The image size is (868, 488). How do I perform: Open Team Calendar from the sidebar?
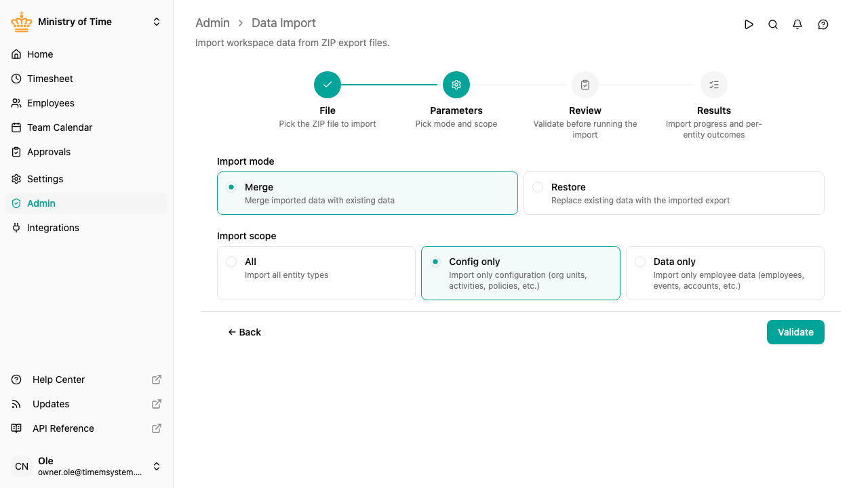coord(86,127)
